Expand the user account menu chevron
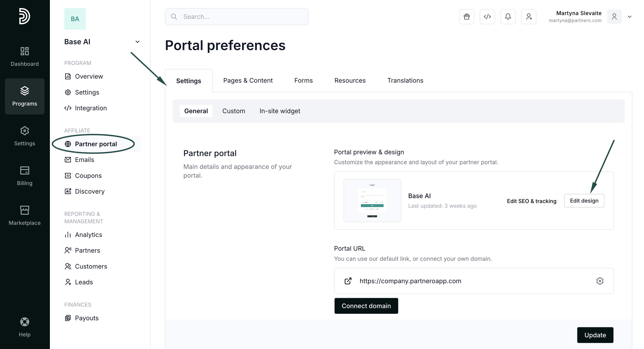Viewport: 644px width, 349px height. [629, 17]
